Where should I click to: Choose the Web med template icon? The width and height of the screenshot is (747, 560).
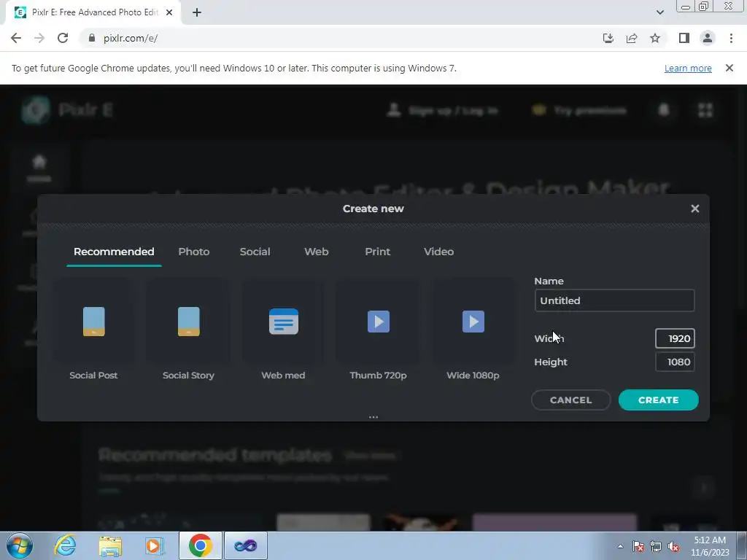click(x=284, y=322)
